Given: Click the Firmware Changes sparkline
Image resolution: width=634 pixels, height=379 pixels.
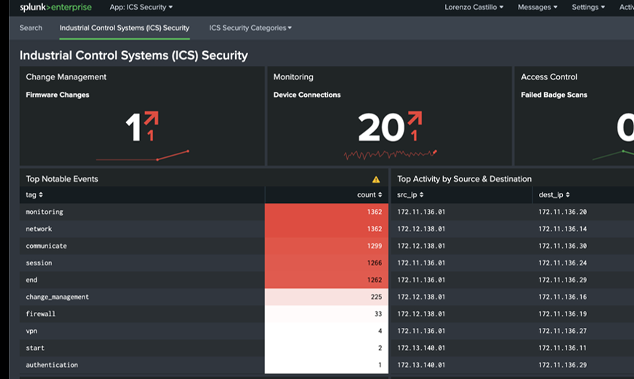Looking at the screenshot, I should [142, 155].
